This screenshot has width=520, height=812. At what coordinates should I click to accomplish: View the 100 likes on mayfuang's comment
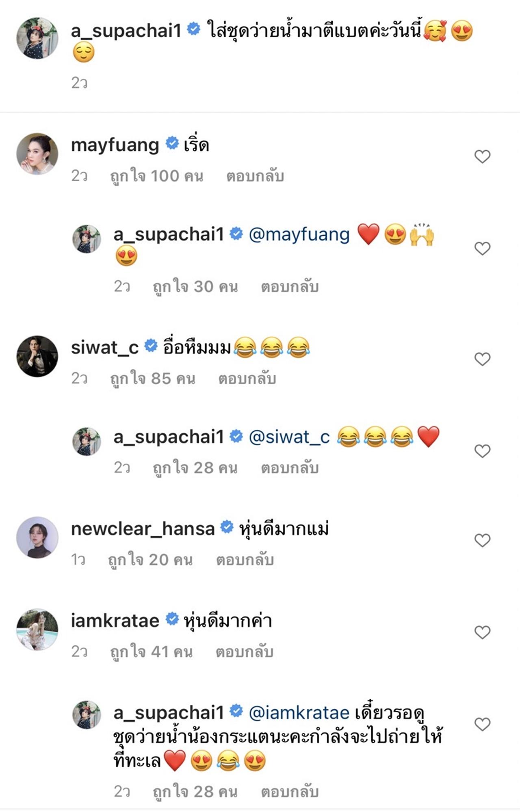[x=156, y=176]
